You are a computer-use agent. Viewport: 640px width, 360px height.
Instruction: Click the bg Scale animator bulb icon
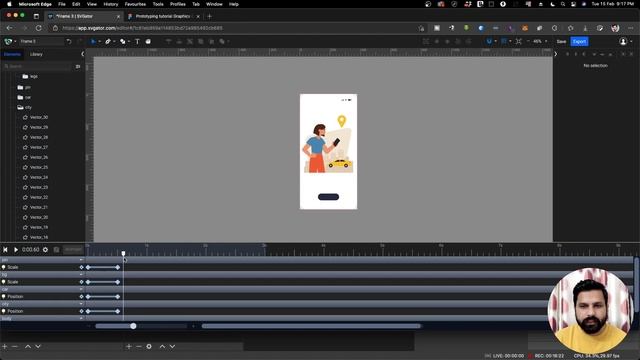pyautogui.click(x=4, y=282)
